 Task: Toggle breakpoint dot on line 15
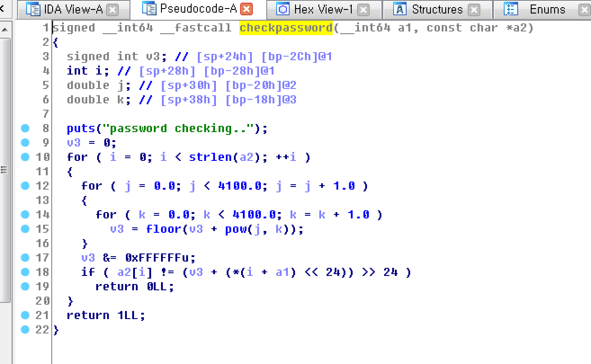click(25, 229)
